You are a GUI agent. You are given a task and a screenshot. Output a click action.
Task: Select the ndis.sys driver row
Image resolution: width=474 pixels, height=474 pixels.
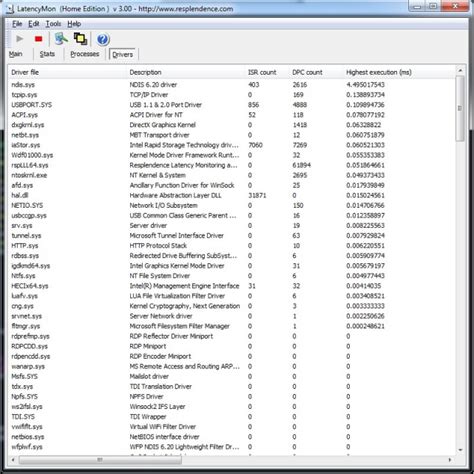click(x=231, y=85)
